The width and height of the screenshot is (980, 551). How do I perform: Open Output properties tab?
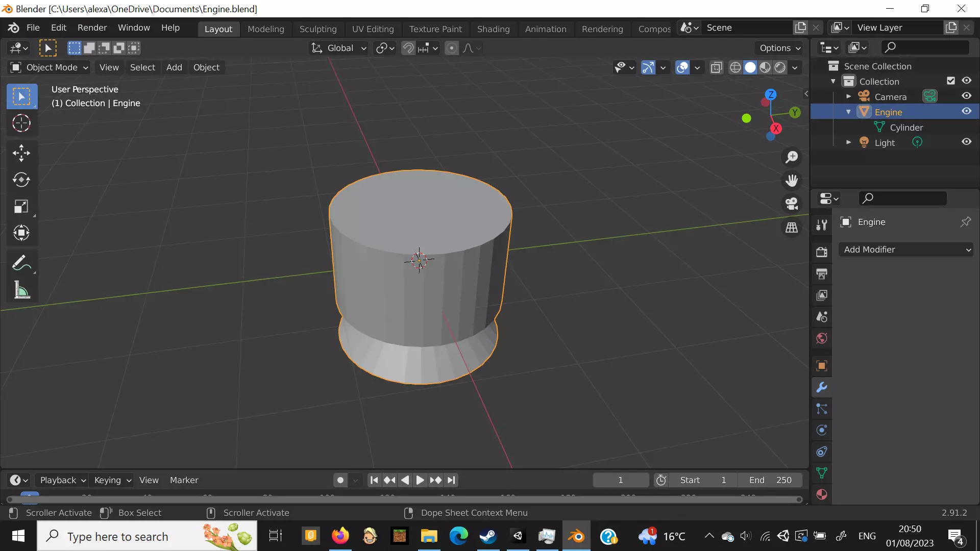click(822, 274)
